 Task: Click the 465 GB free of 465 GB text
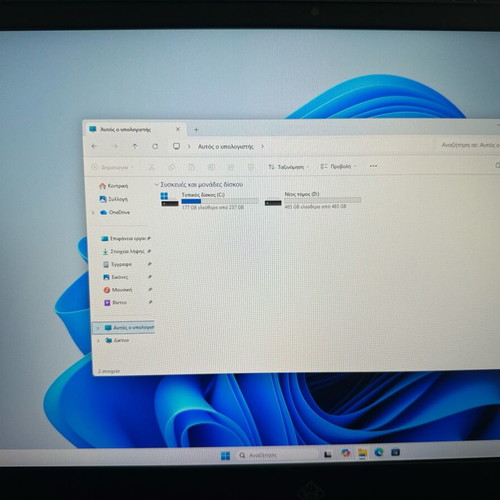[315, 207]
